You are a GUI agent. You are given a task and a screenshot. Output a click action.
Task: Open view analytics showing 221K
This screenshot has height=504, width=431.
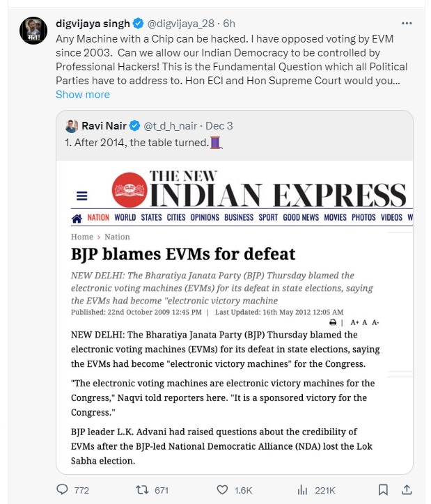pos(306,490)
